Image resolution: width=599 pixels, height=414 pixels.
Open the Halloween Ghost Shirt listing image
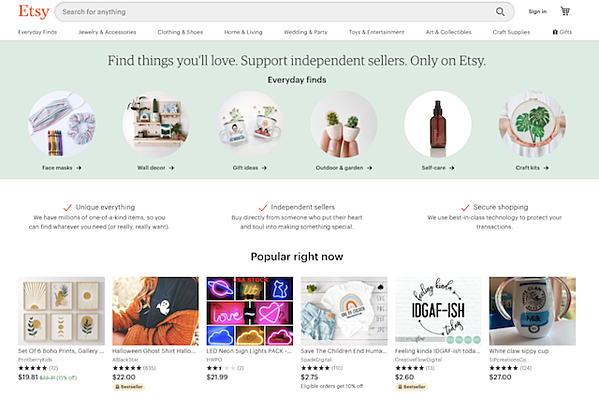tap(155, 311)
